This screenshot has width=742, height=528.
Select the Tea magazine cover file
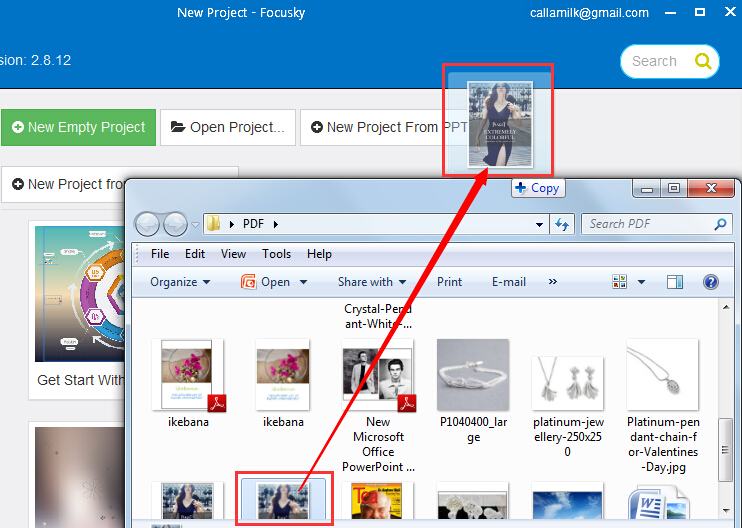(x=377, y=502)
